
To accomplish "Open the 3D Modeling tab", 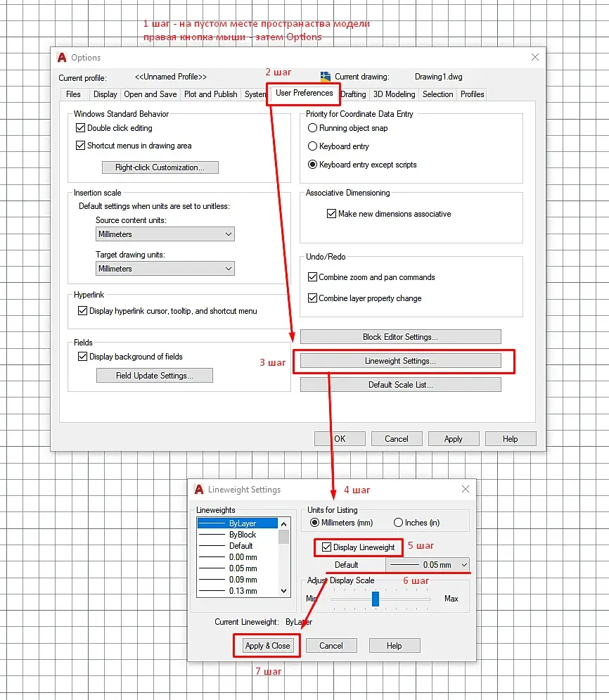I will pyautogui.click(x=394, y=94).
